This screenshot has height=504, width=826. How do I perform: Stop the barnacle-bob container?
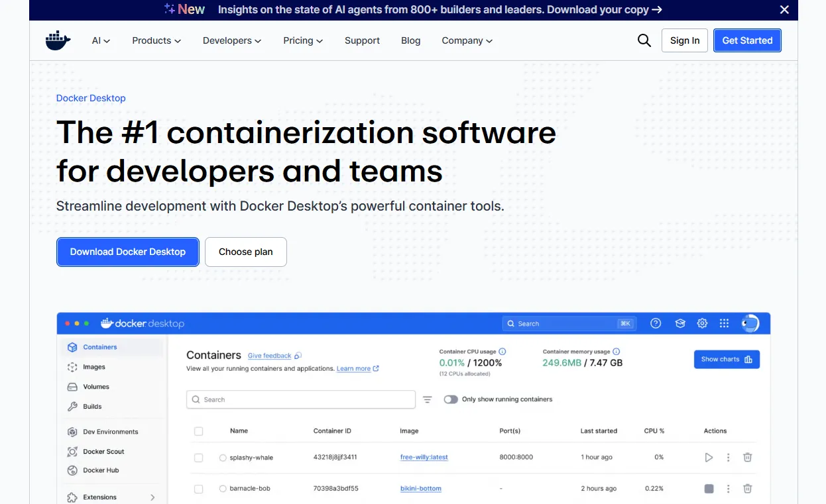click(709, 489)
